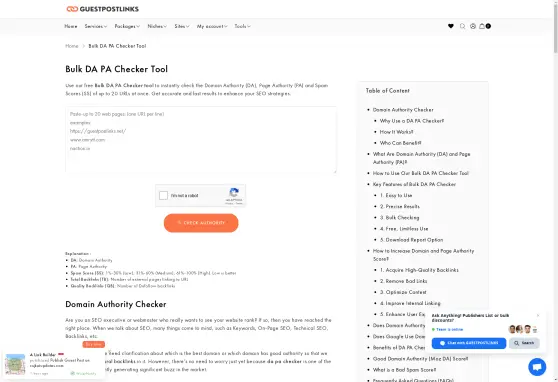Expand the Services dropdown menu
This screenshot has width=558, height=382.
[x=96, y=26]
